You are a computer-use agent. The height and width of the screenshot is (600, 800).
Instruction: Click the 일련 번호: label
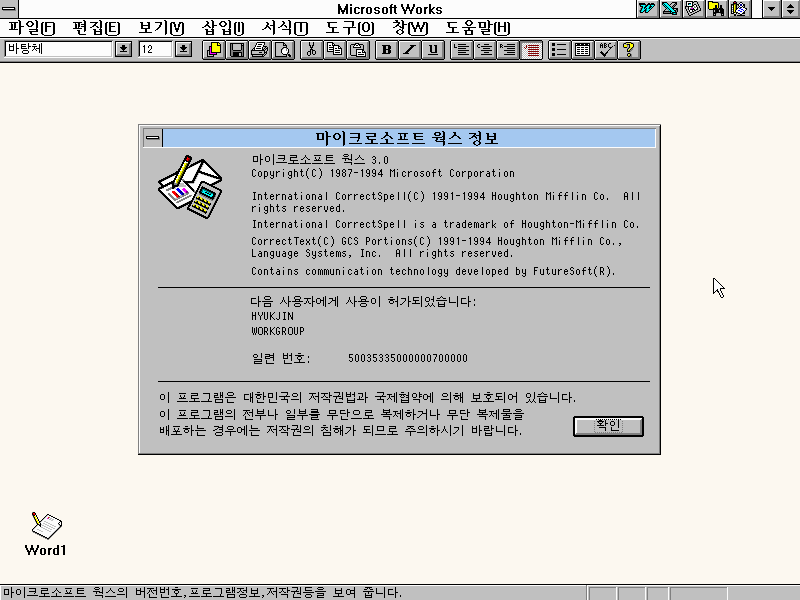pyautogui.click(x=281, y=358)
